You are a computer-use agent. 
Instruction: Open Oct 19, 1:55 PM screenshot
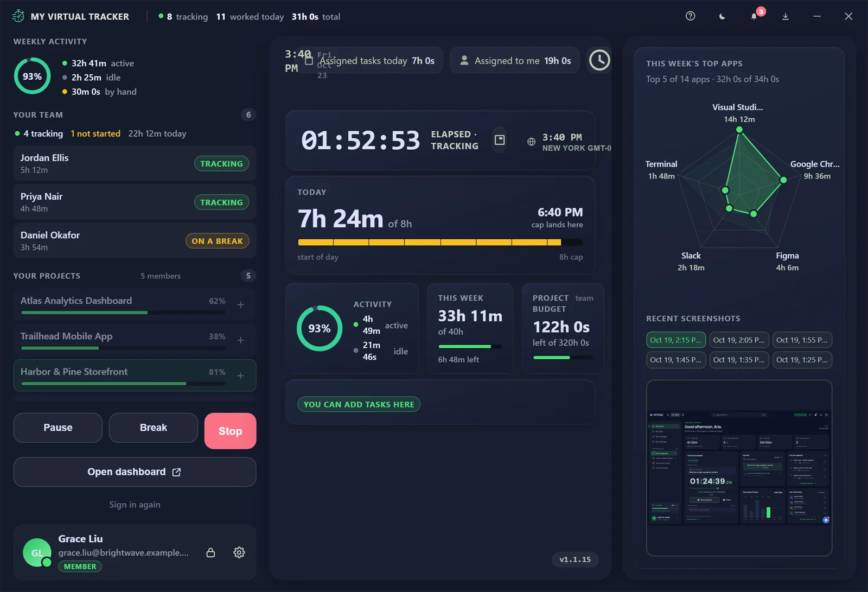(802, 340)
